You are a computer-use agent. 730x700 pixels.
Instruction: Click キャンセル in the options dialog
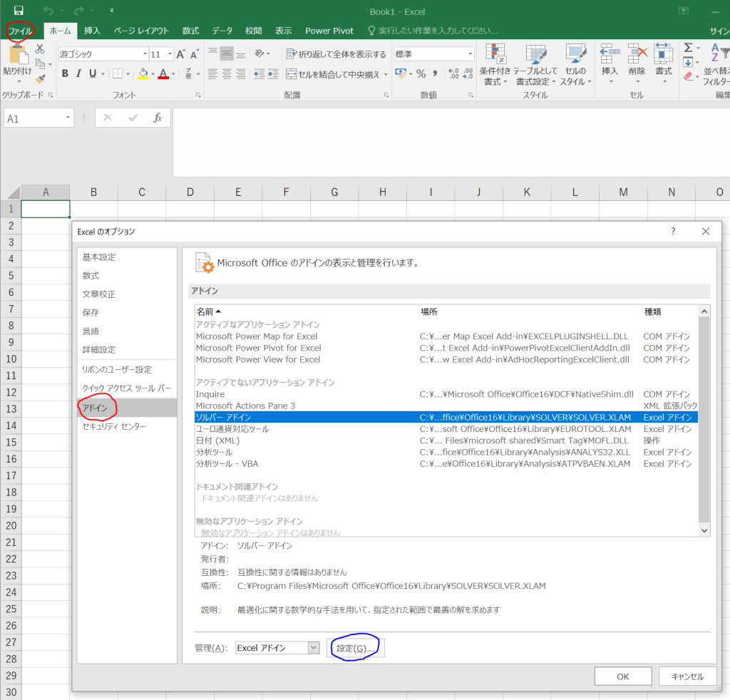[x=688, y=676]
